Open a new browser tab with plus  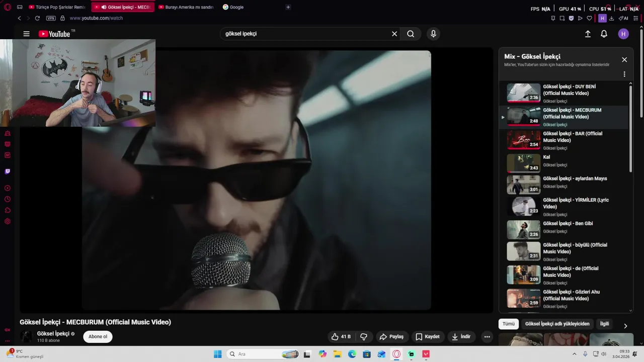click(288, 7)
